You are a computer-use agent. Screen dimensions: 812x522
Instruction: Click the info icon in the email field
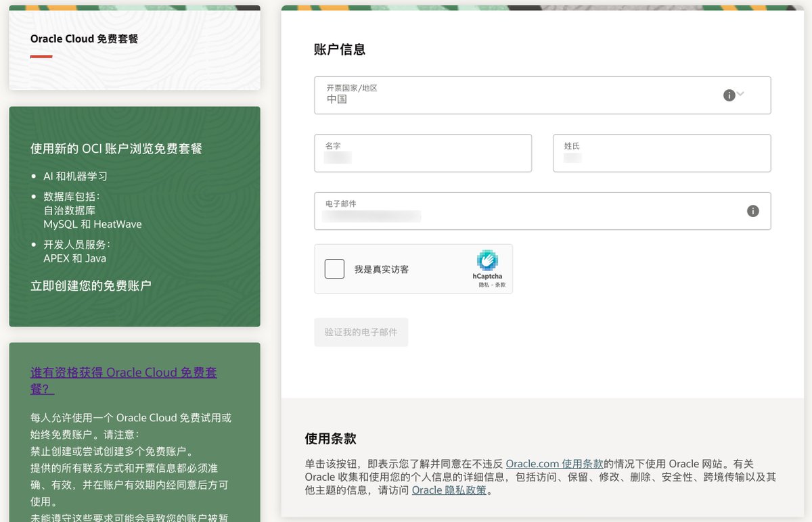(752, 211)
